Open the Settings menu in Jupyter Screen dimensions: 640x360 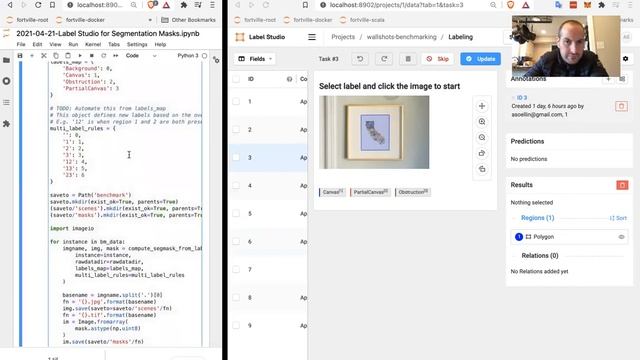pos(137,44)
